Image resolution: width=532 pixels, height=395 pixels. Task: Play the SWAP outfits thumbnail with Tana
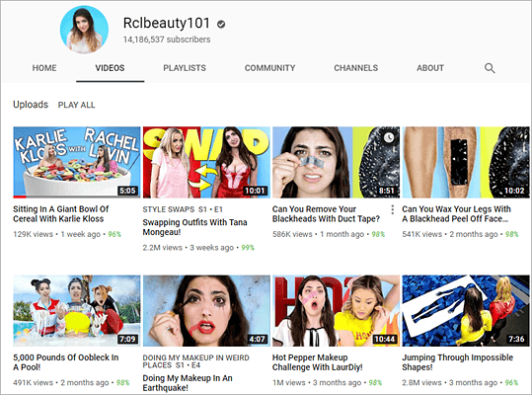pyautogui.click(x=206, y=162)
